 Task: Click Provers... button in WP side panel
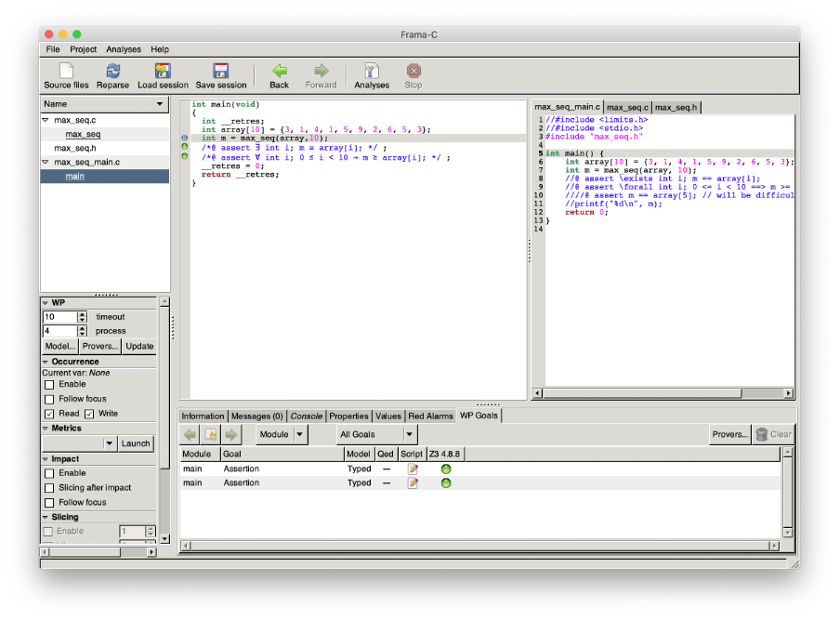click(x=100, y=346)
